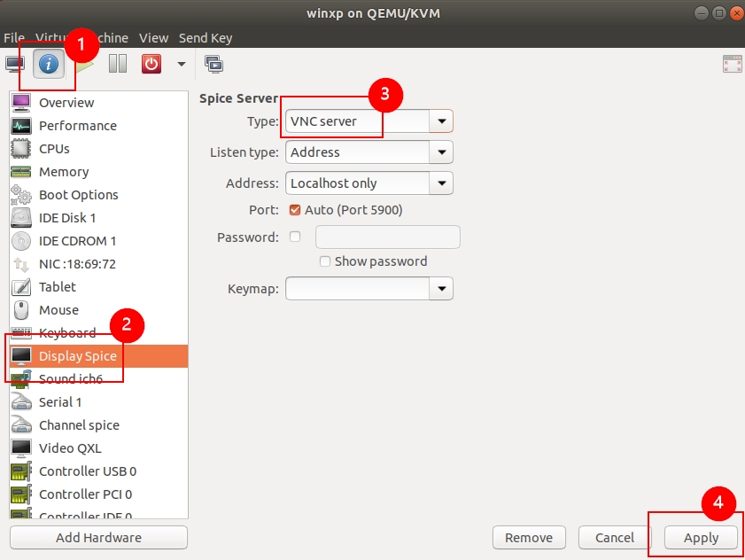Click the Apply button
Screen dimensions: 745x560
(x=701, y=538)
